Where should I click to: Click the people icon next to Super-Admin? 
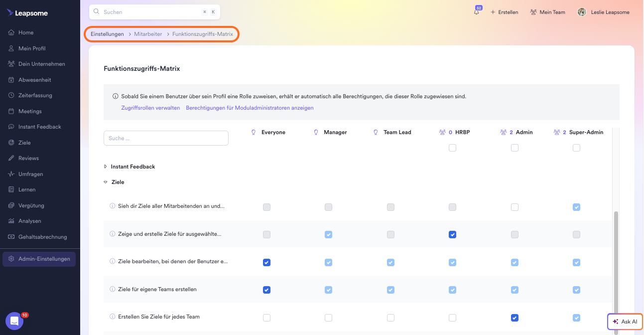click(x=557, y=133)
